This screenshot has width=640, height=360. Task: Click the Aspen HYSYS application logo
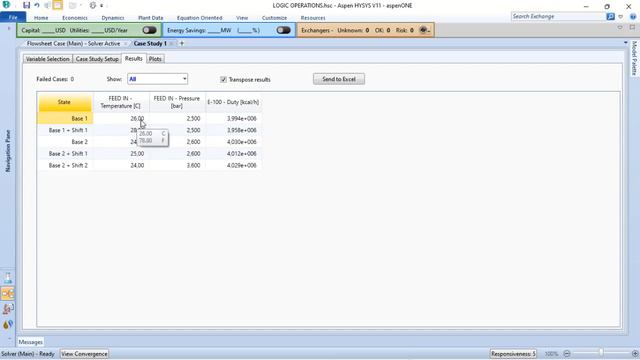coord(6,5)
